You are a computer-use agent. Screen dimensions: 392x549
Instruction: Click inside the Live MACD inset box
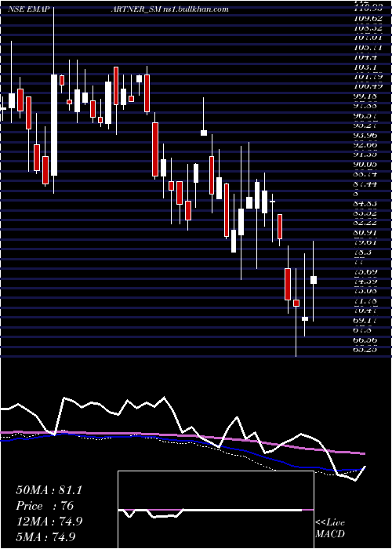[216, 510]
